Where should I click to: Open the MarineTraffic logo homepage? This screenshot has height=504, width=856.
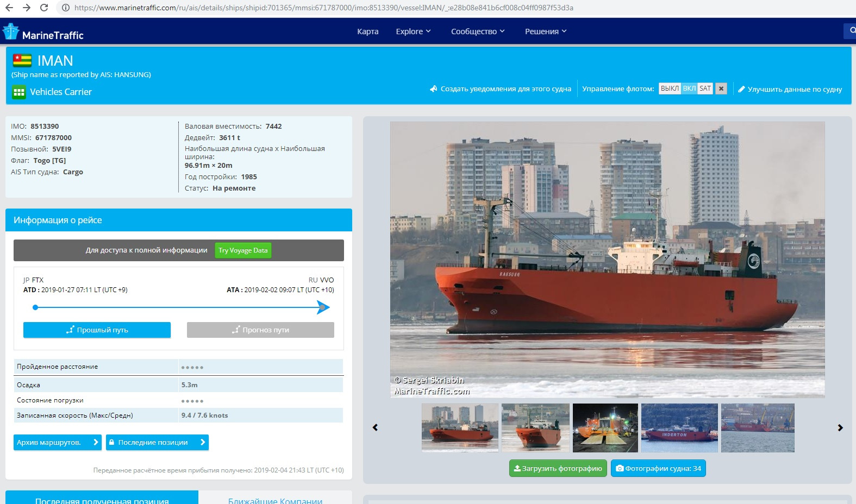43,32
